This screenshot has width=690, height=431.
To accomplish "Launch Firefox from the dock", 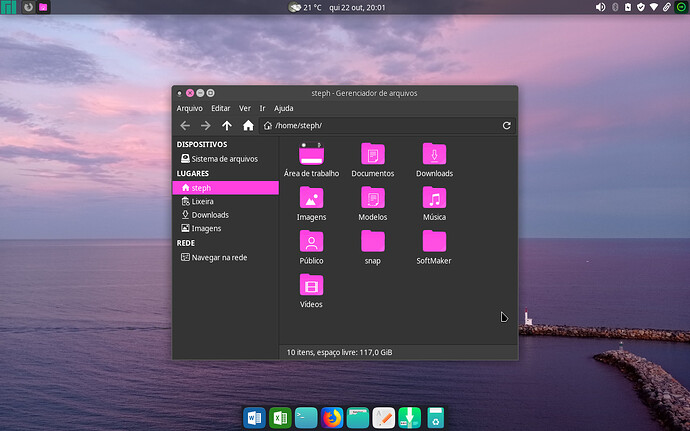I will tap(332, 417).
